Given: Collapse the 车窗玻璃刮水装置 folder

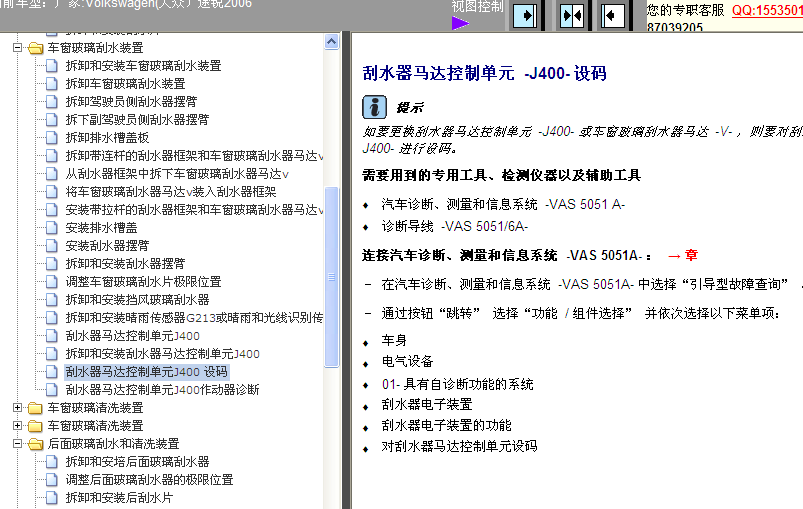Looking at the screenshot, I should click(x=17, y=48).
